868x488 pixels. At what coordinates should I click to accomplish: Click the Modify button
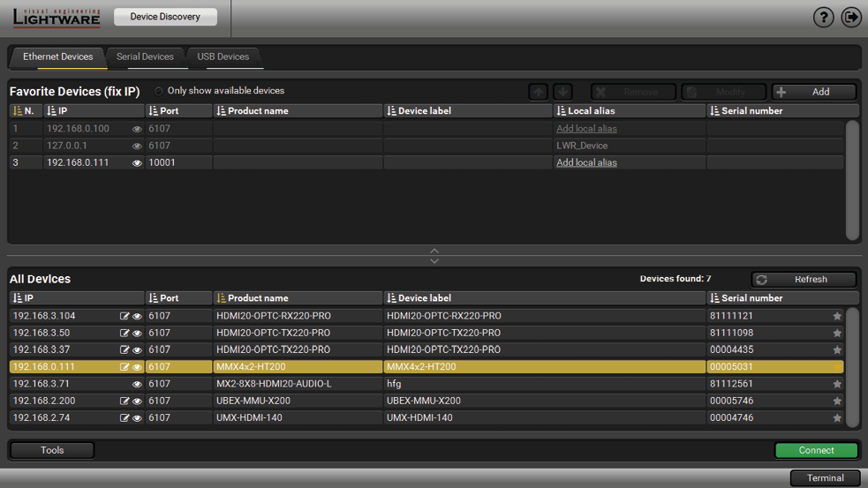pyautogui.click(x=723, y=92)
